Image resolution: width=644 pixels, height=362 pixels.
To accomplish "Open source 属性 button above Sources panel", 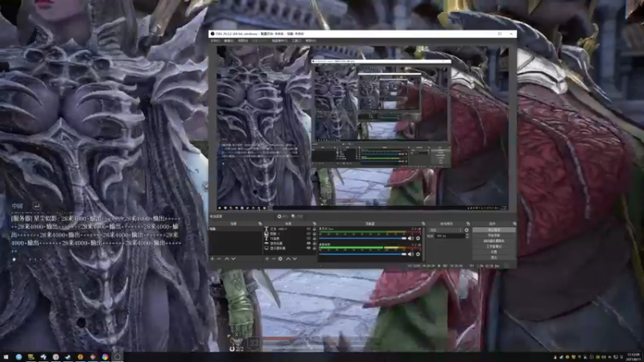I will point(283,216).
